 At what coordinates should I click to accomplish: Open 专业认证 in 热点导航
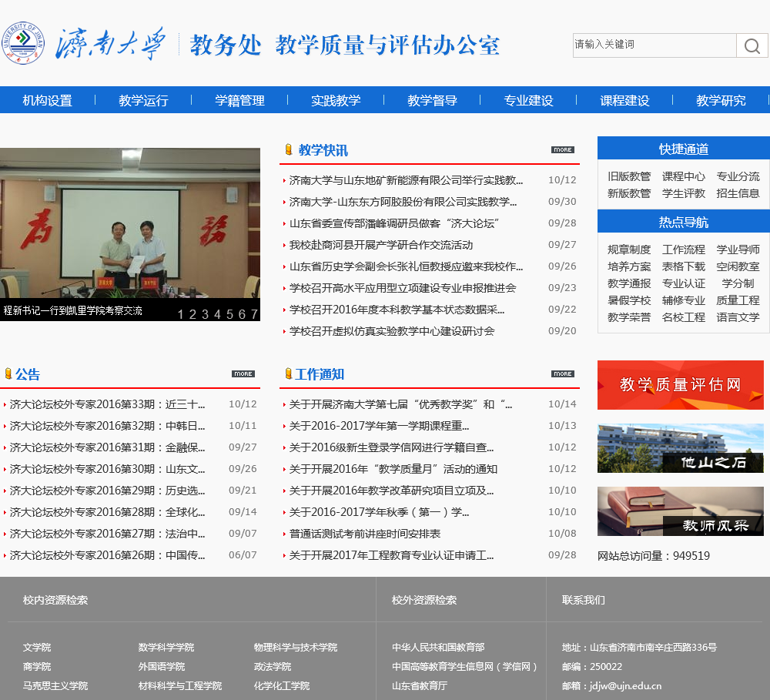(x=684, y=283)
